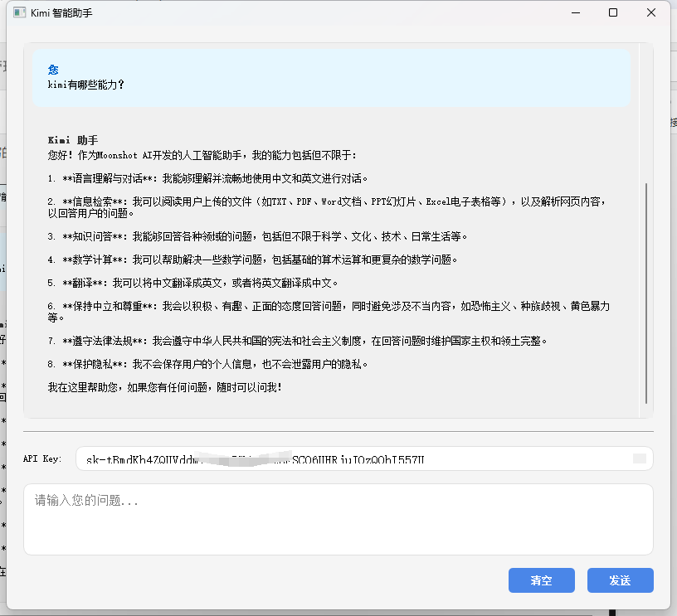Click the closing line '我在这里帮助您'

pyautogui.click(x=165, y=387)
